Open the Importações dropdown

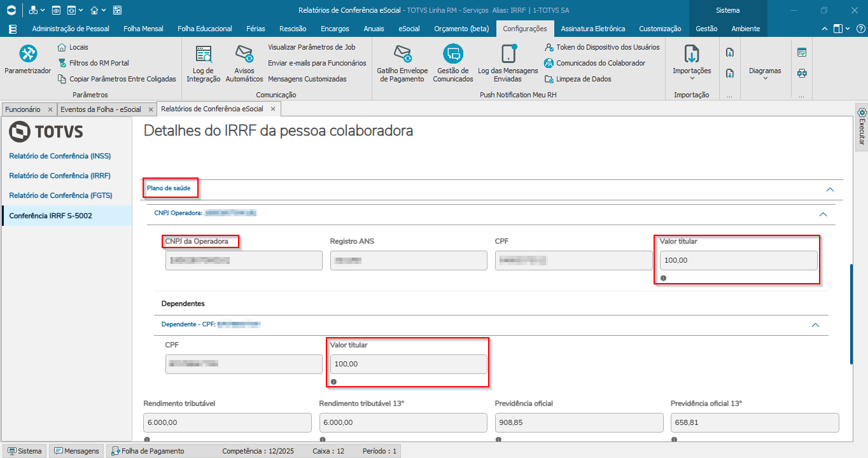[692, 64]
